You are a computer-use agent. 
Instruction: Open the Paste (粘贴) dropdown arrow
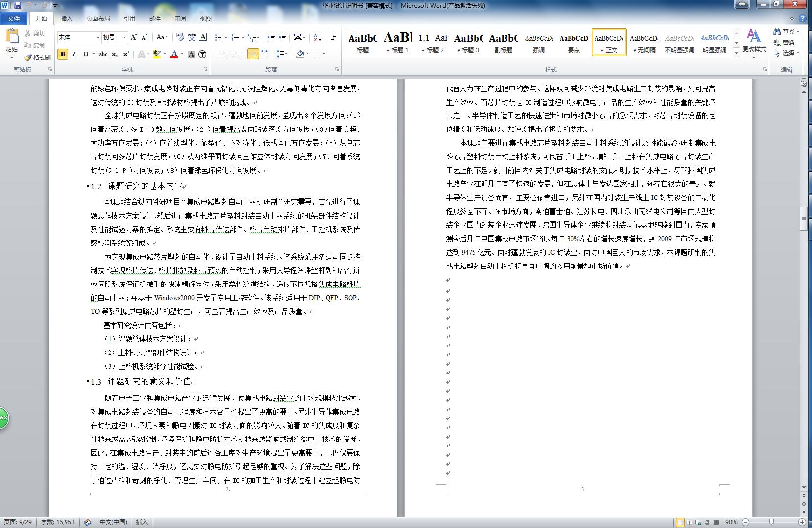12,58
